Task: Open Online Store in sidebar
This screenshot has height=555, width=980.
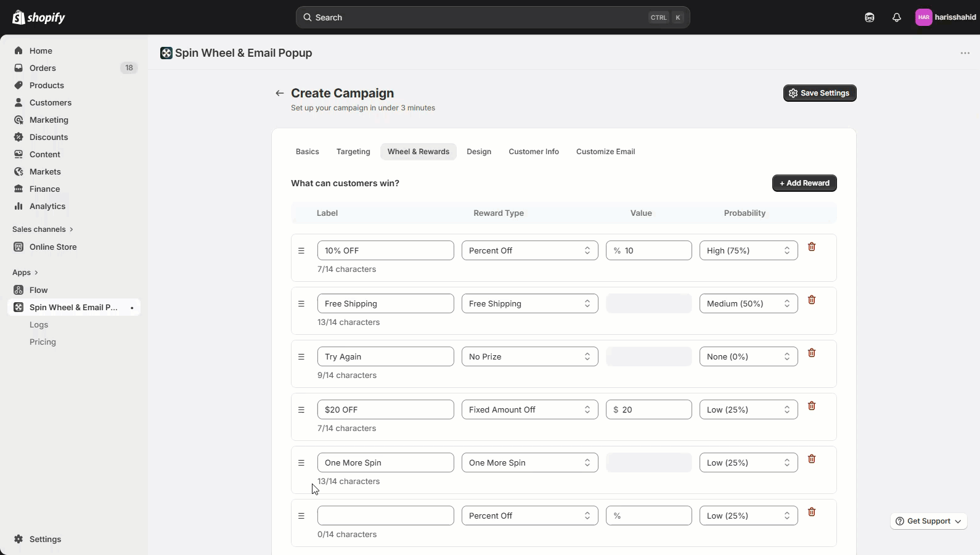Action: [74, 247]
